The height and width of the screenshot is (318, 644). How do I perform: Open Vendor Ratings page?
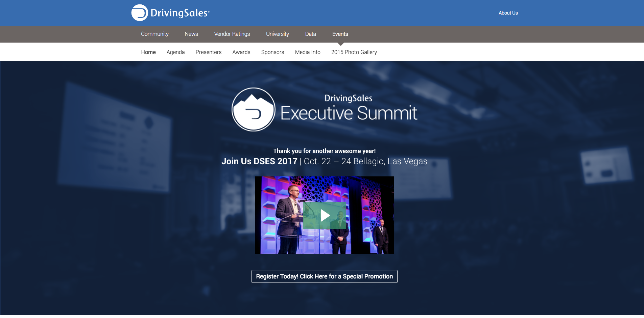[232, 34]
